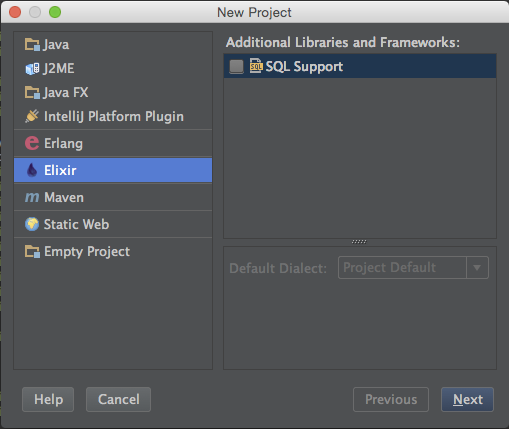Open the Default Dialect dropdown arrow
The width and height of the screenshot is (509, 429).
[477, 267]
